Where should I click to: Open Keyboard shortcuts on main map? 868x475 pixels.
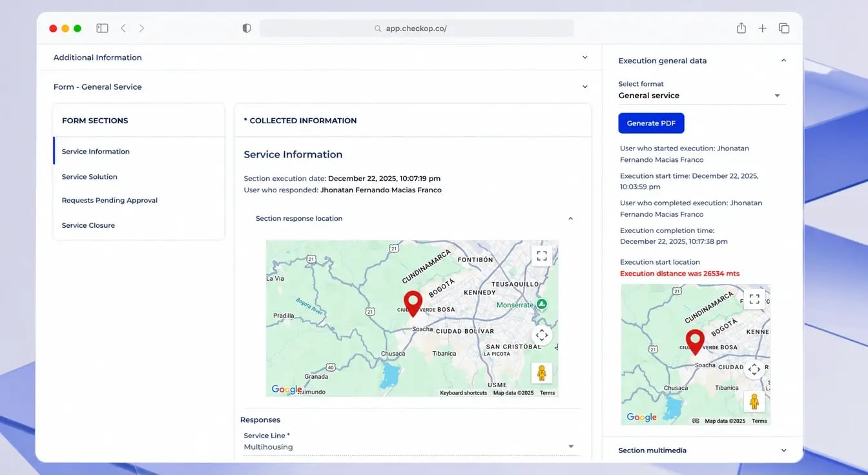463,393
